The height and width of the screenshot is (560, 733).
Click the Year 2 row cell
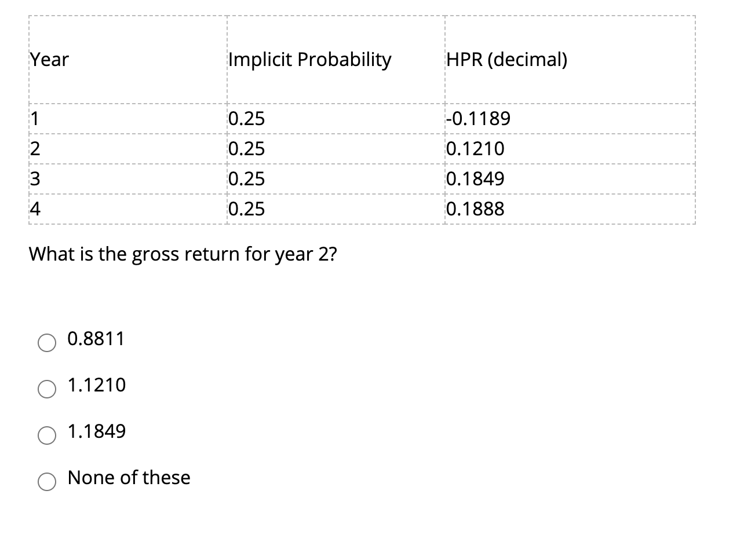(x=35, y=148)
